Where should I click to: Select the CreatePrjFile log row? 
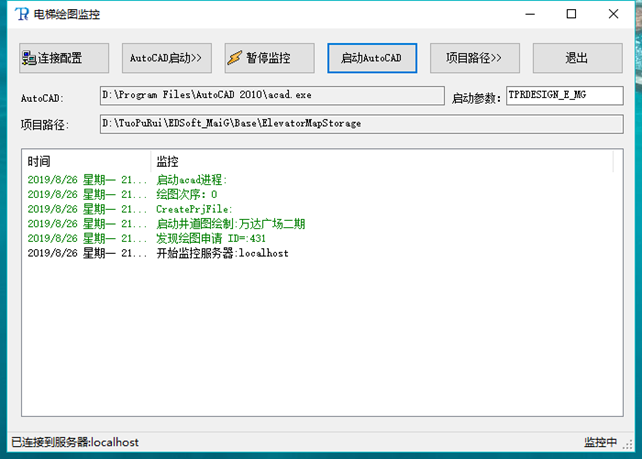click(x=194, y=209)
